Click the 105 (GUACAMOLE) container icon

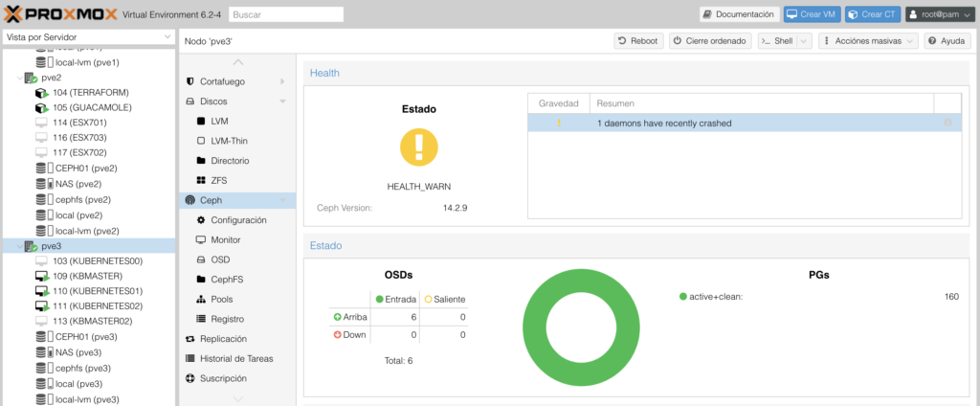click(42, 107)
